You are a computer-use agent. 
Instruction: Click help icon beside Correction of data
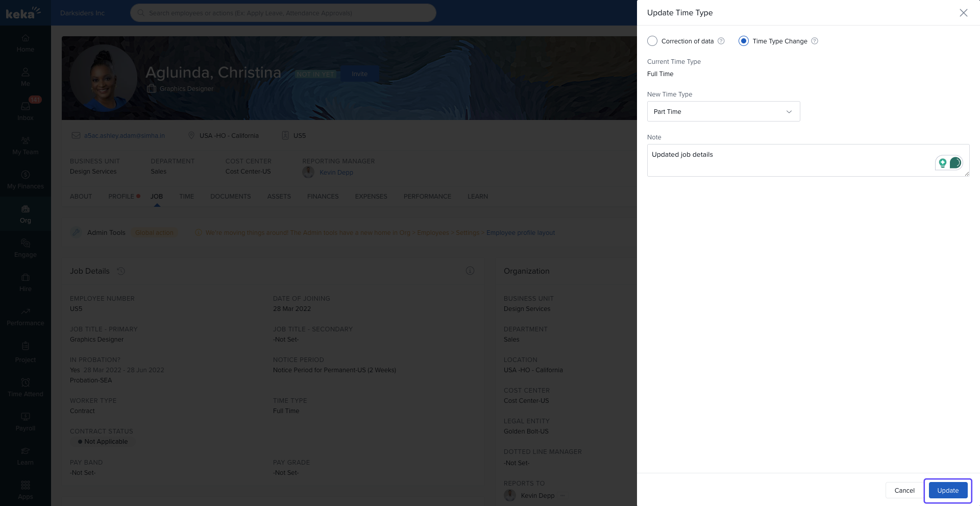tap(721, 41)
